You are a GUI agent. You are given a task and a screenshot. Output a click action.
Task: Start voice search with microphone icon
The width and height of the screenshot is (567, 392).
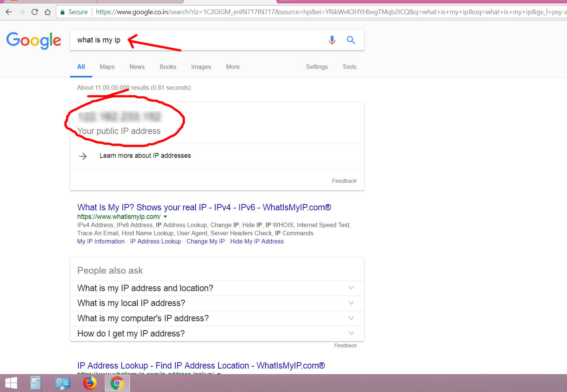coord(332,40)
